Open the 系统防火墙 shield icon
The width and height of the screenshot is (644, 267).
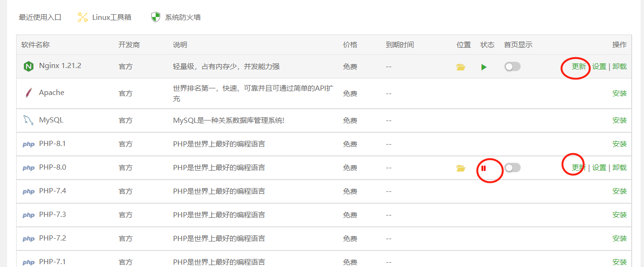[x=156, y=17]
